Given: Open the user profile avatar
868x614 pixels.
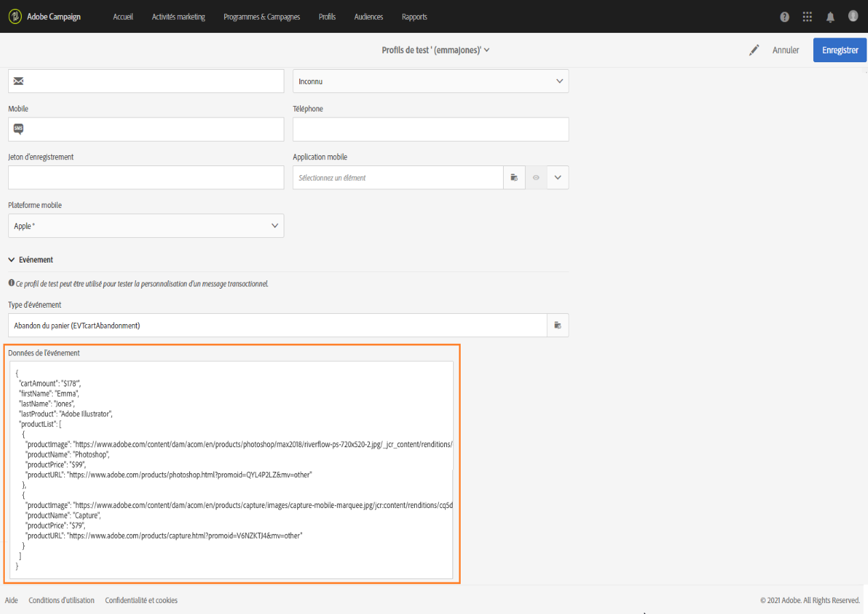Looking at the screenshot, I should pos(853,16).
